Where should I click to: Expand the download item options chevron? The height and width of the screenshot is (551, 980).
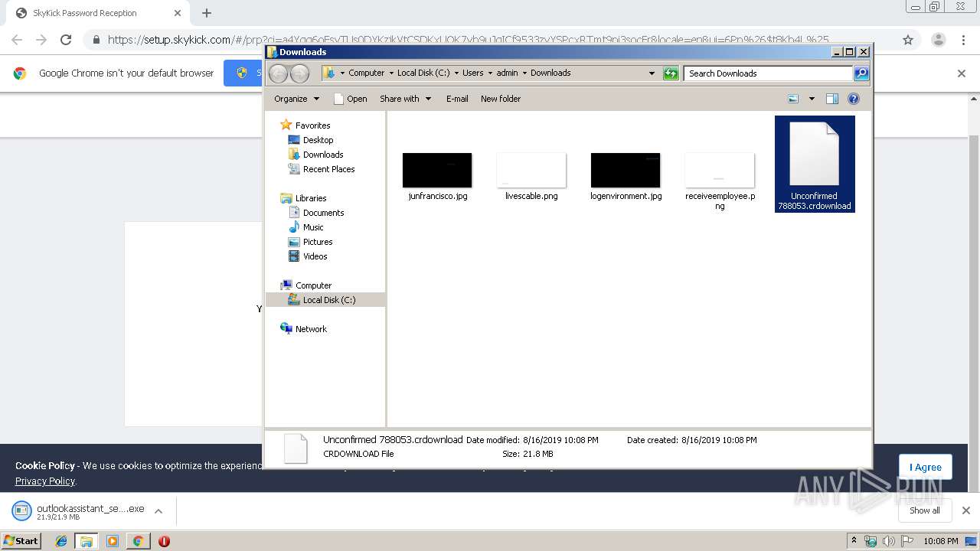(x=158, y=511)
